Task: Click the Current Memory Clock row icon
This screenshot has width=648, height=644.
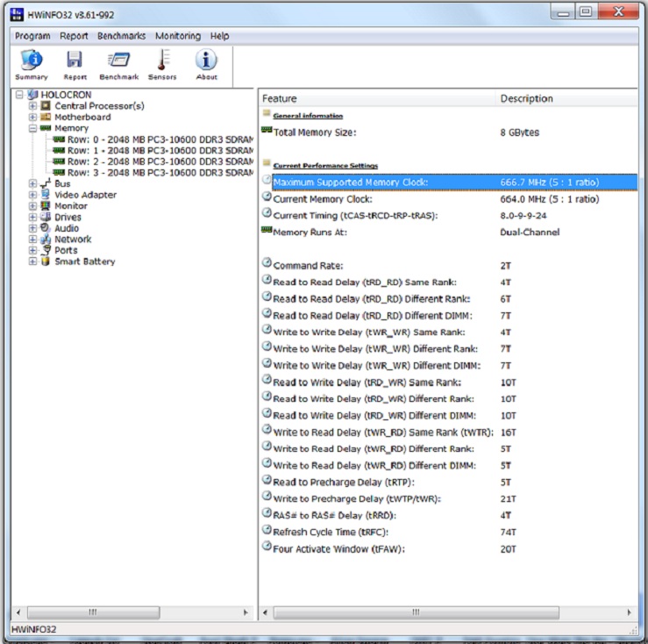Action: pyautogui.click(x=267, y=197)
